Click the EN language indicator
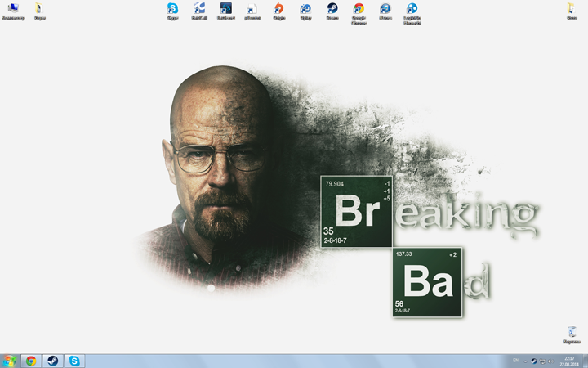 click(x=515, y=361)
